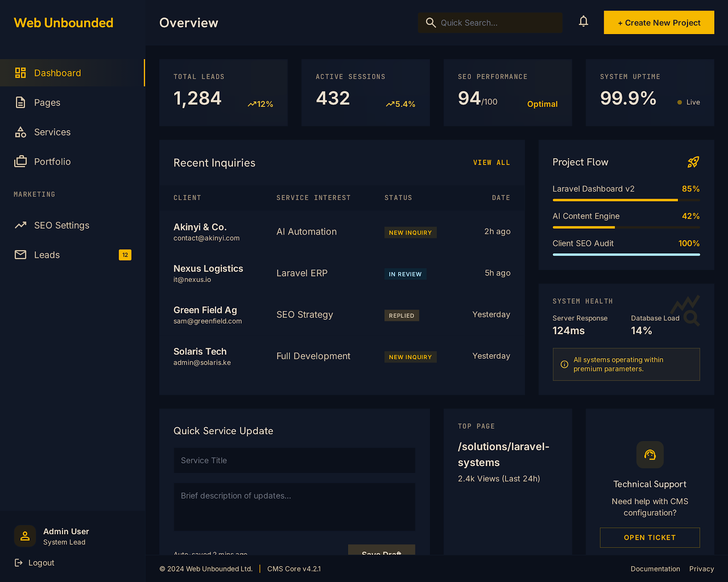Viewport: 728px width, 582px height.
Task: Click the Optimal SEO performance label
Action: pyautogui.click(x=542, y=104)
